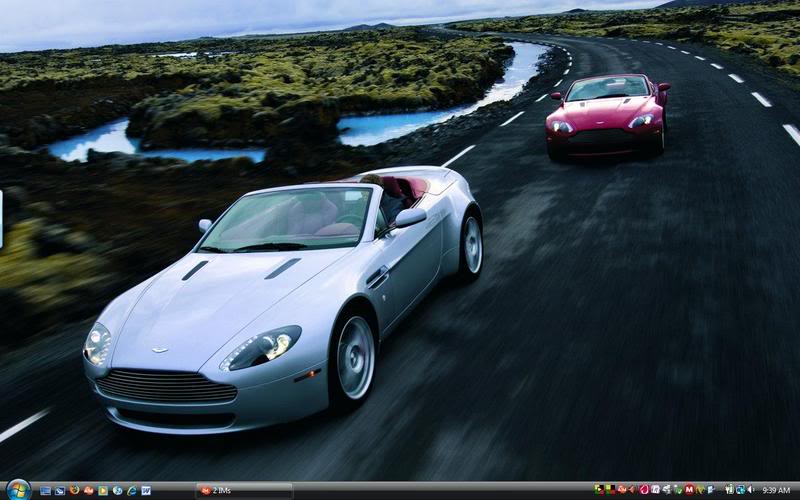Open the volume speaker tray icon
800x500 pixels.
pyautogui.click(x=751, y=490)
